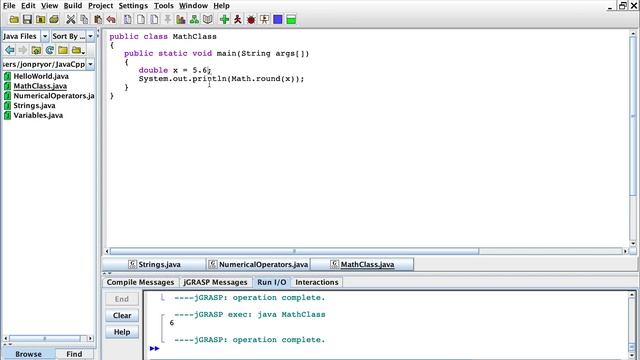This screenshot has height=360, width=640.
Task: Open the Tools menu
Action: (x=164, y=6)
